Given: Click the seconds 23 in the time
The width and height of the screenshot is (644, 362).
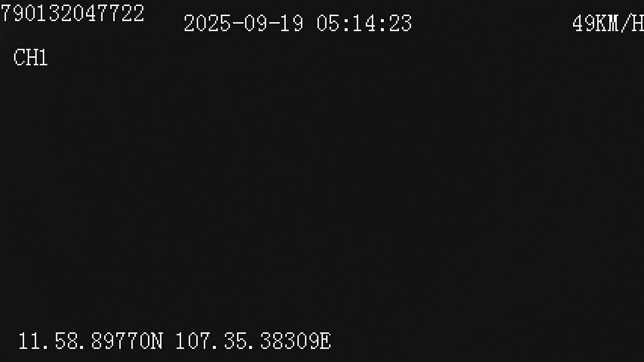Looking at the screenshot, I should tap(400, 24).
